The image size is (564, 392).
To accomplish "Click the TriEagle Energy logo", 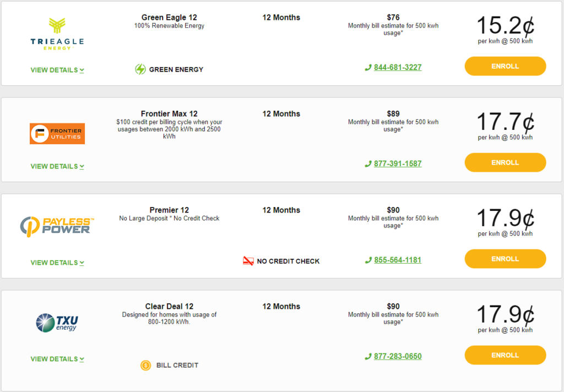I will pyautogui.click(x=57, y=34).
